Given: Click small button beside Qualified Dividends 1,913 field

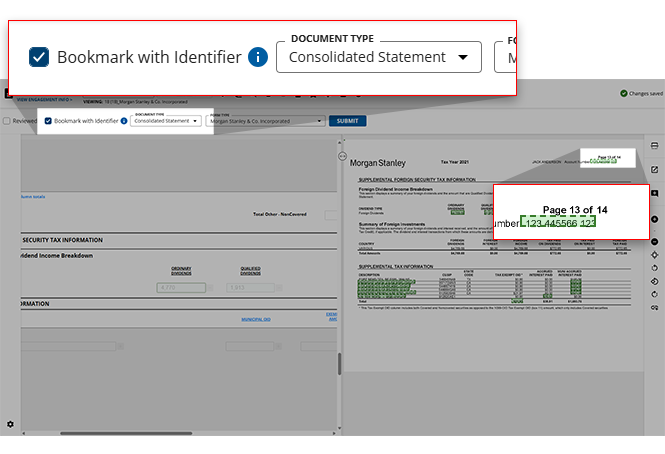Looking at the screenshot, I should [279, 288].
